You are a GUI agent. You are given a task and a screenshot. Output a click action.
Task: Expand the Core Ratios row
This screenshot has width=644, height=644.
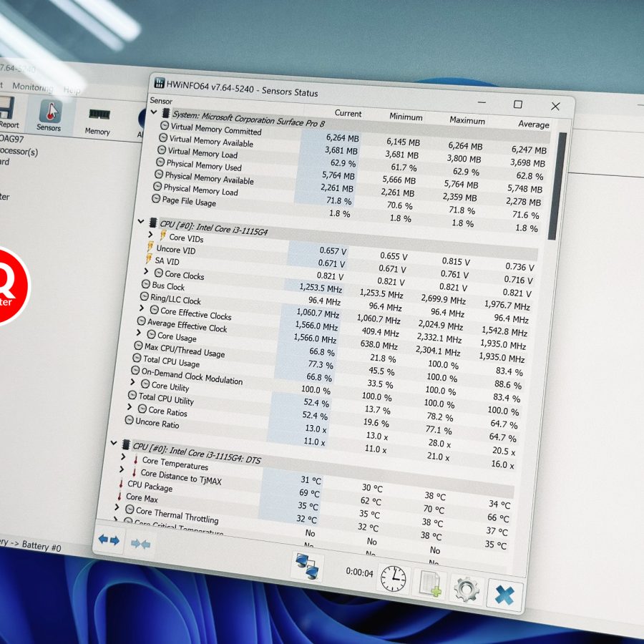[130, 406]
